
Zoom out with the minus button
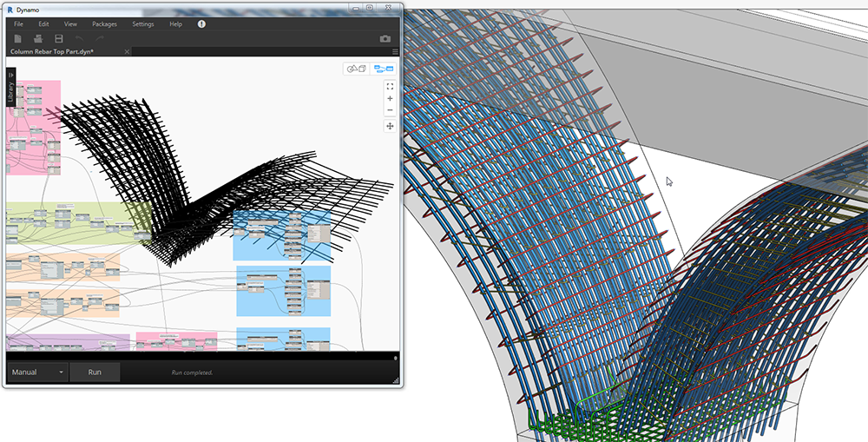(x=390, y=110)
